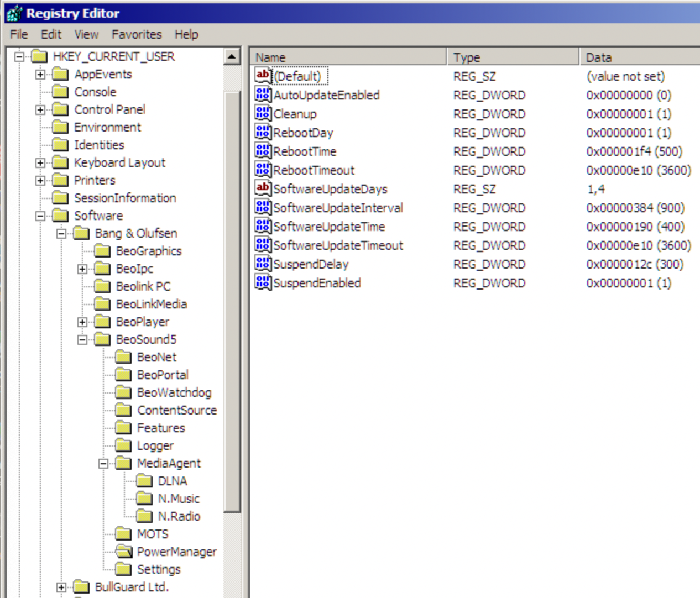Select the BeoLinkMedia key
Image resolution: width=700 pixels, height=598 pixels.
point(152,304)
